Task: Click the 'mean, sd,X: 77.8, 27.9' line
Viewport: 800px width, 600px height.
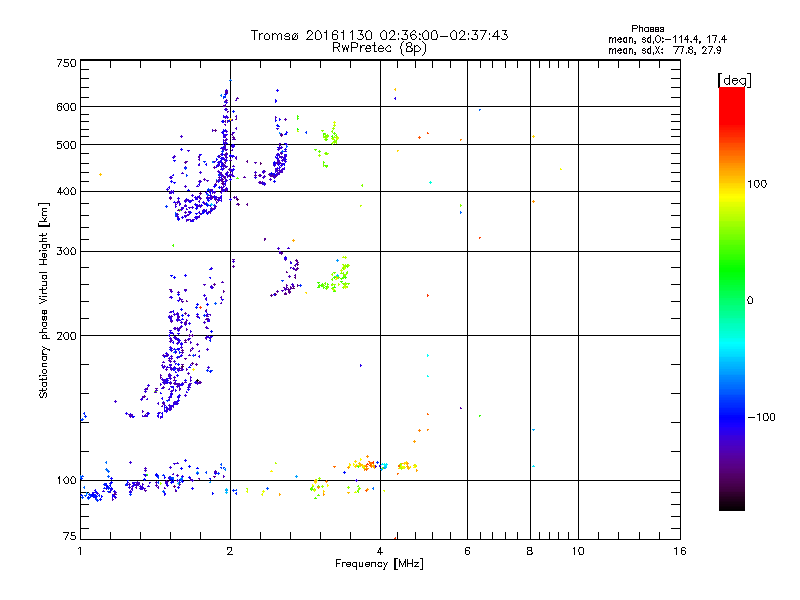Action: point(664,50)
